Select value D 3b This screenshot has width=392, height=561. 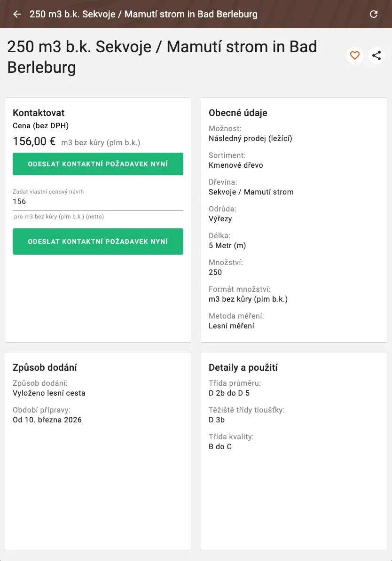tap(217, 420)
